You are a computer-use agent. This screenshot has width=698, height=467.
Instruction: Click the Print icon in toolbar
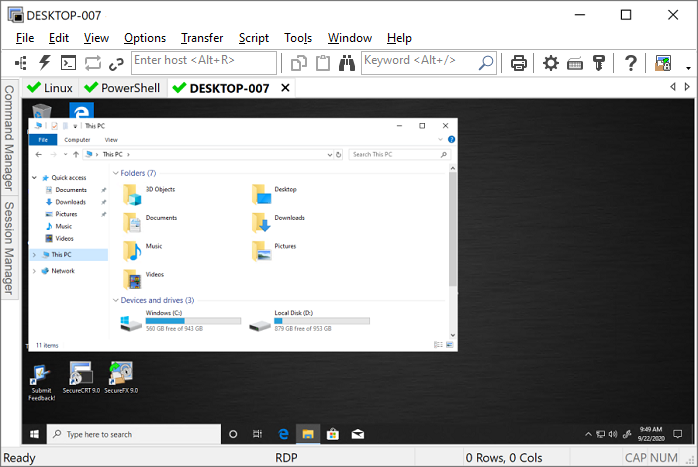[519, 63]
